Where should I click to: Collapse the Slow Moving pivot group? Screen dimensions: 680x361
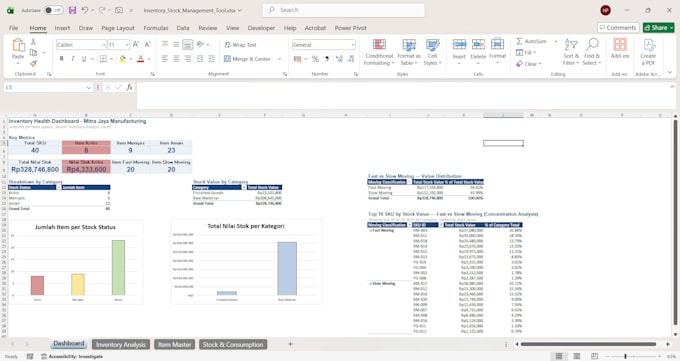click(370, 284)
